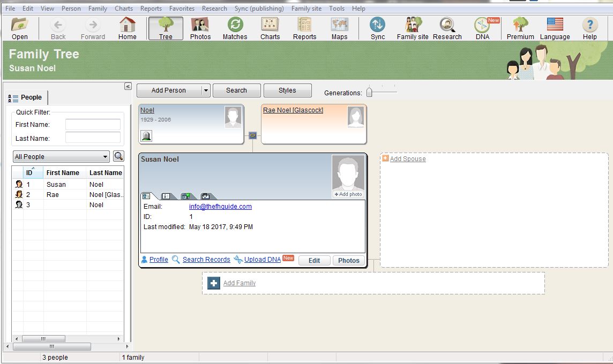Click the Research toolbar icon
The image size is (613, 364).
(x=447, y=28)
